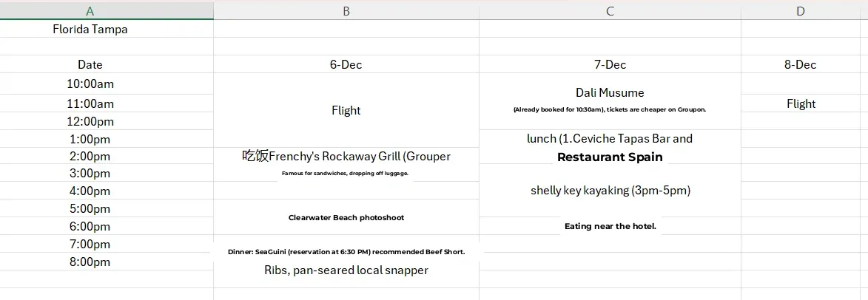Select the 7-Dec date cell

[610, 65]
